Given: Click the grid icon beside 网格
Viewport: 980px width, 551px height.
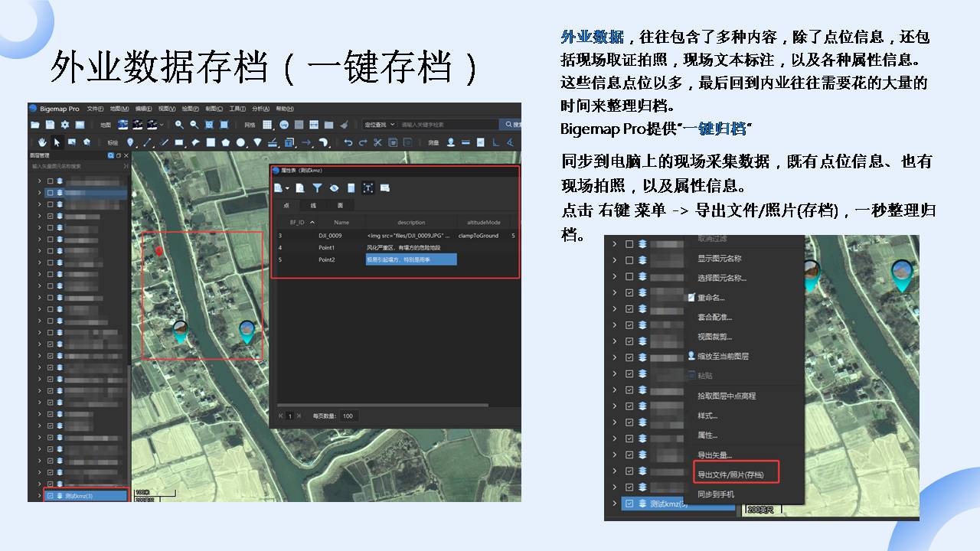Looking at the screenshot, I should tap(268, 124).
